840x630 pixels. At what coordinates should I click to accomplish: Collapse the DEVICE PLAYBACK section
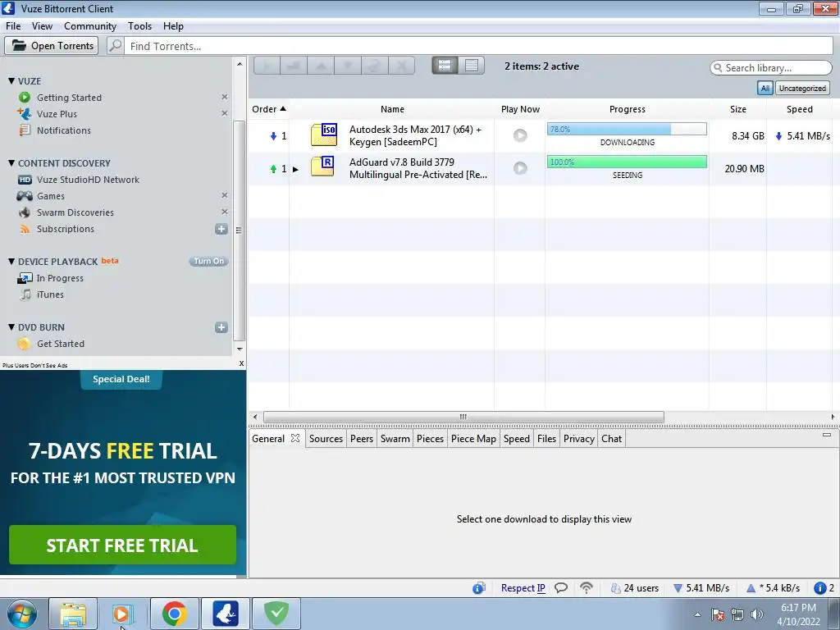[11, 262]
